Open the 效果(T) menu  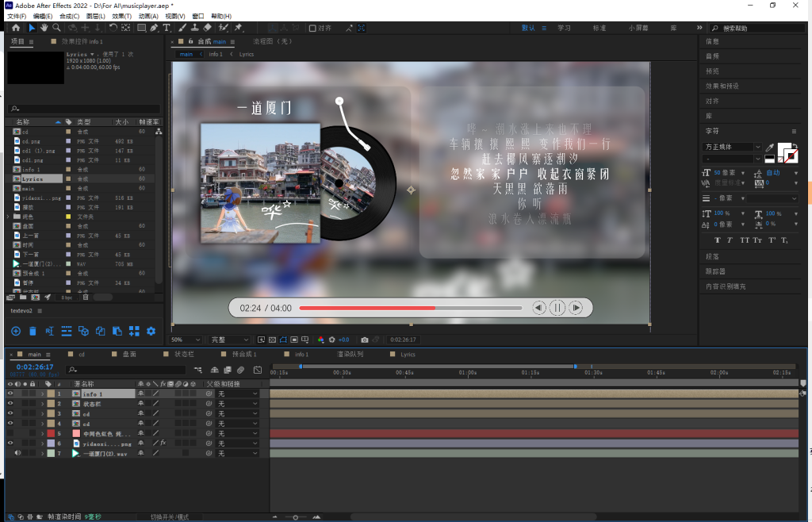click(x=121, y=16)
